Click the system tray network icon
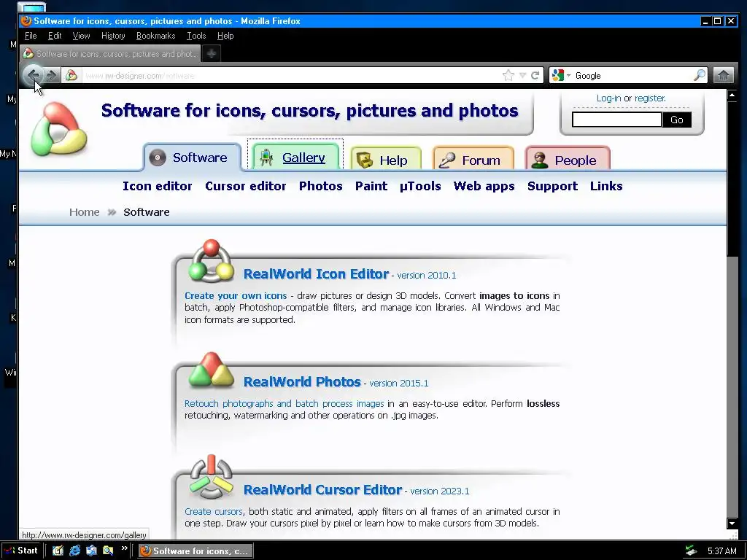Viewport: 747px width, 560px height. point(691,551)
